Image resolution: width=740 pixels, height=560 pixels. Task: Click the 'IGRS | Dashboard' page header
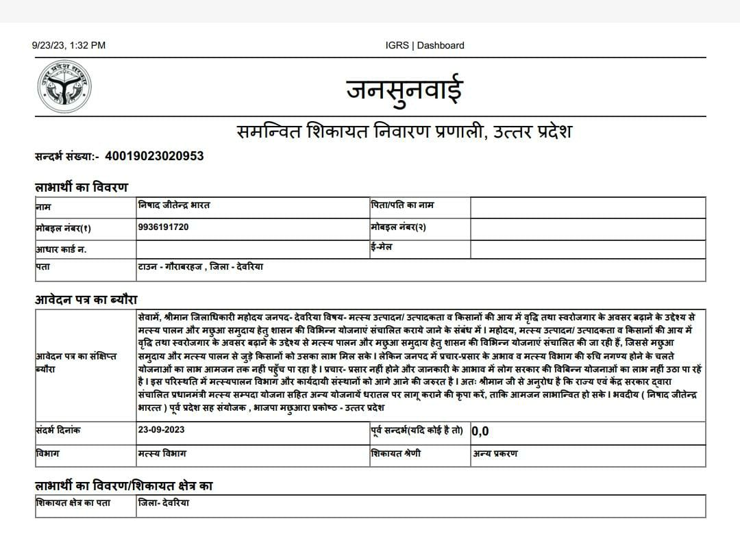425,46
